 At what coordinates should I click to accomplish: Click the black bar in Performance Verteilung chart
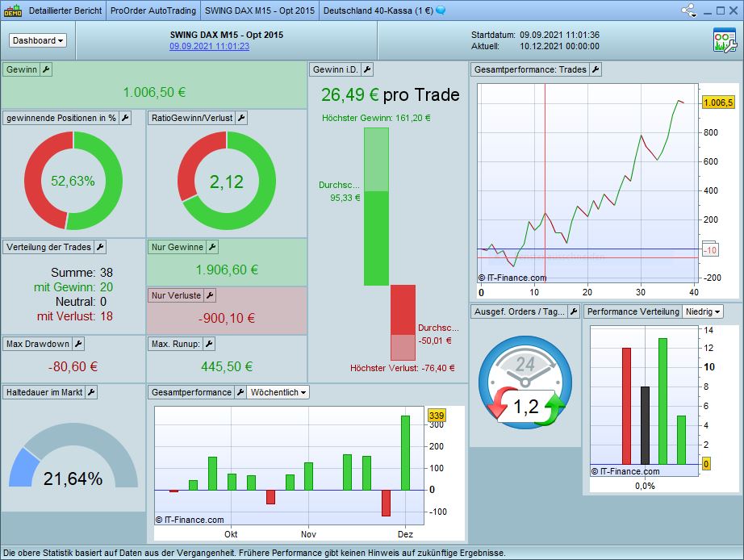tap(645, 425)
